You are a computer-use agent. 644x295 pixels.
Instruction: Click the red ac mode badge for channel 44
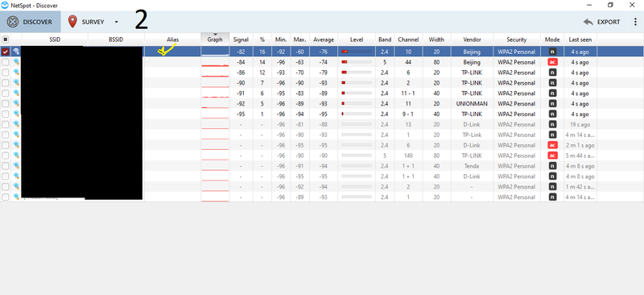(552, 62)
